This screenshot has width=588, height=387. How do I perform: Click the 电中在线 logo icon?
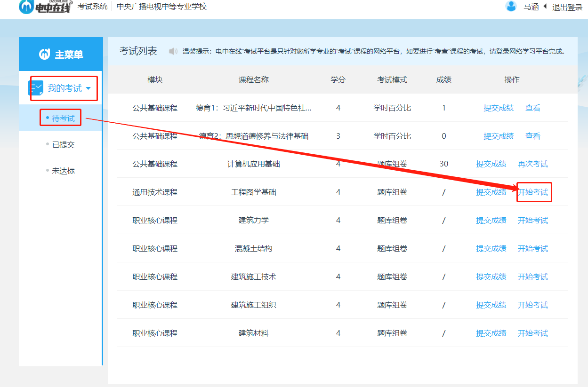click(x=27, y=7)
